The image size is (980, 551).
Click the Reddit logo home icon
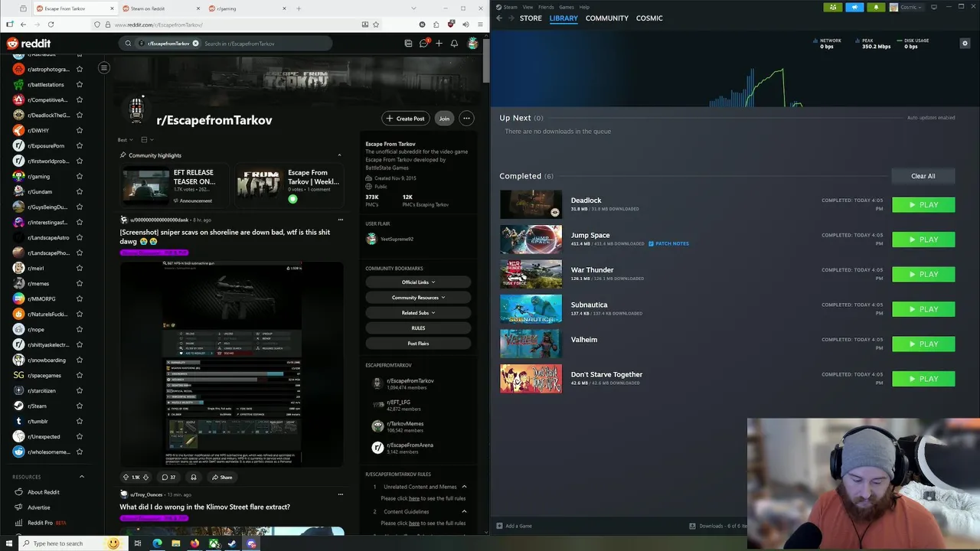pyautogui.click(x=28, y=44)
